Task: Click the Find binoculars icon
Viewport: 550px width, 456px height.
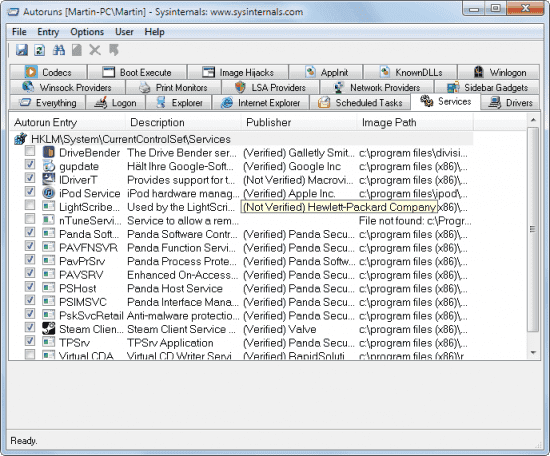Action: point(59,50)
